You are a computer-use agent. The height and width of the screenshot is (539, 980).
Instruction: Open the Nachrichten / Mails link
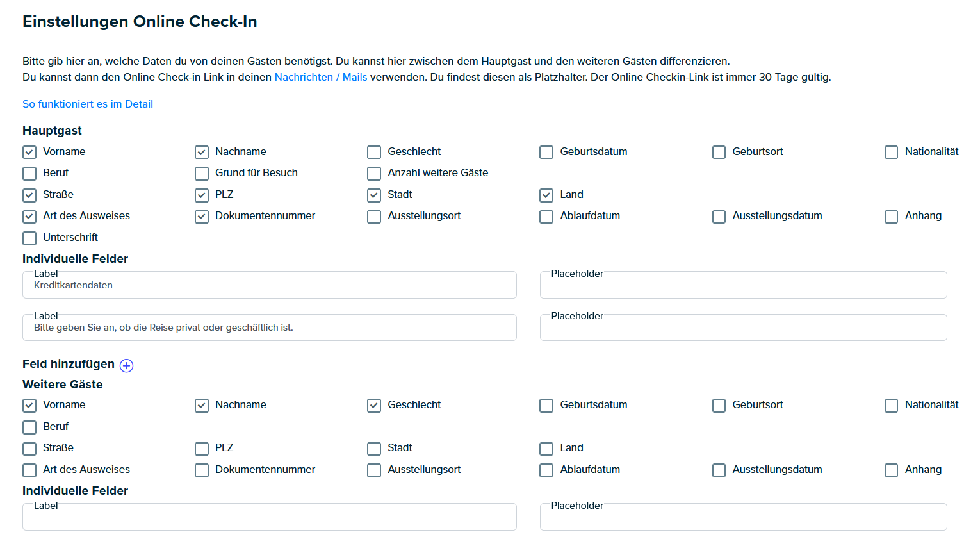[x=321, y=77]
